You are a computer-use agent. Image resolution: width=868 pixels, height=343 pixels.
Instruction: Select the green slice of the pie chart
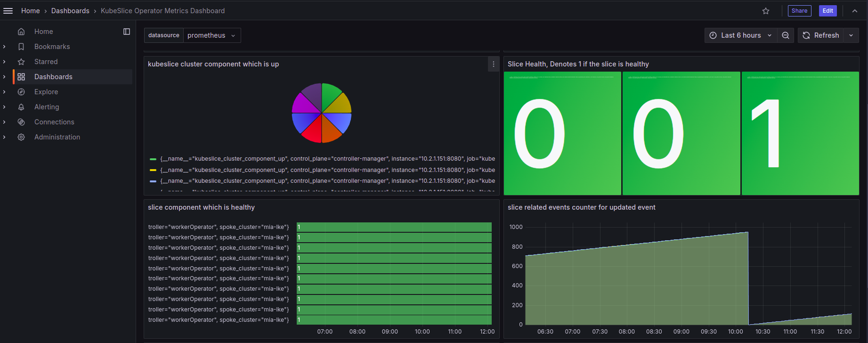(x=330, y=95)
